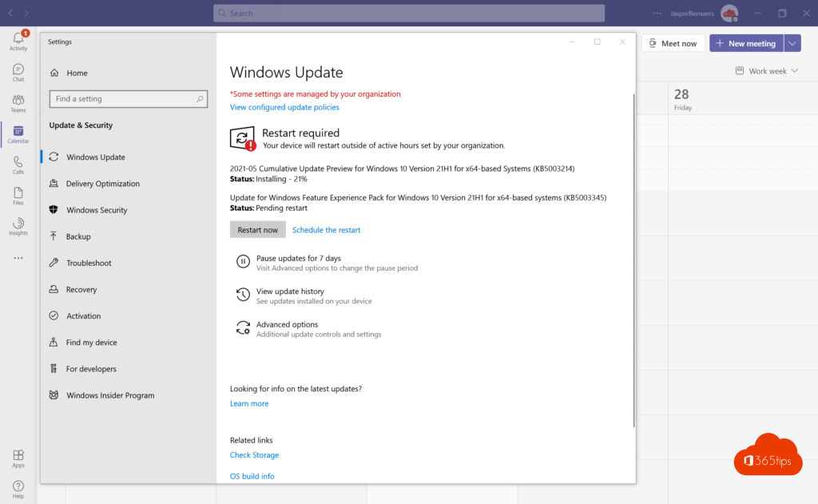The height and width of the screenshot is (504, 818).
Task: Click the Troubleshoot wrench icon
Action: click(54, 263)
